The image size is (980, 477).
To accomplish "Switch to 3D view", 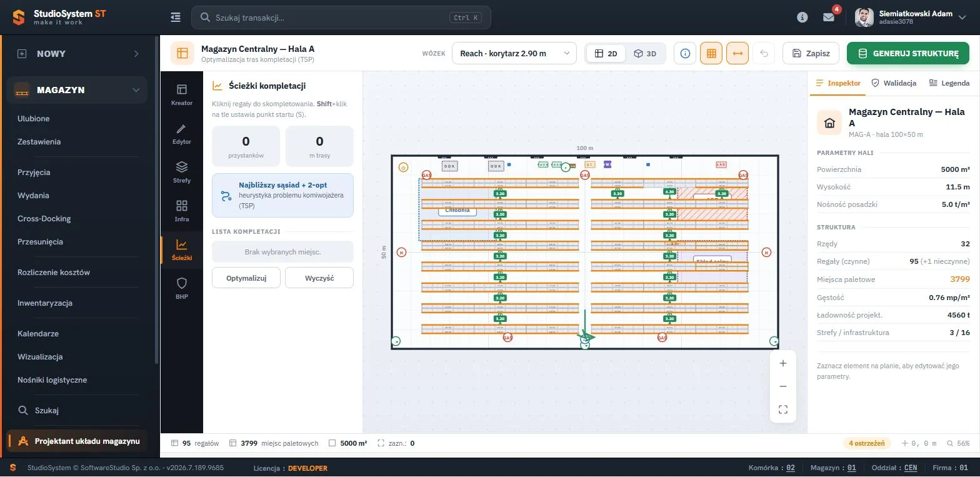I will point(645,53).
